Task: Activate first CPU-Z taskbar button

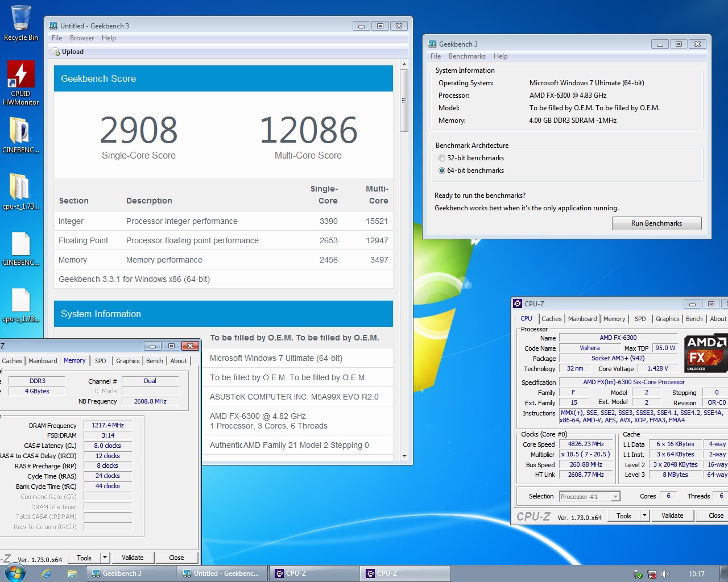Action: click(x=314, y=573)
